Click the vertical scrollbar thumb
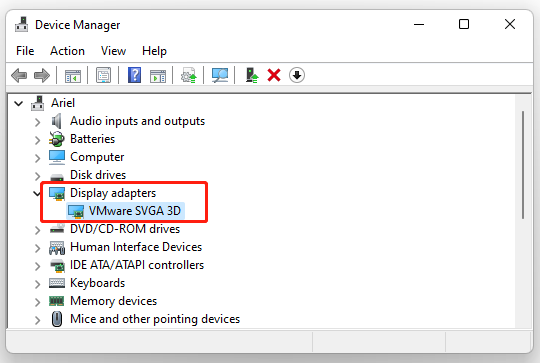Viewport: 540px width, 363px height. tap(523, 165)
